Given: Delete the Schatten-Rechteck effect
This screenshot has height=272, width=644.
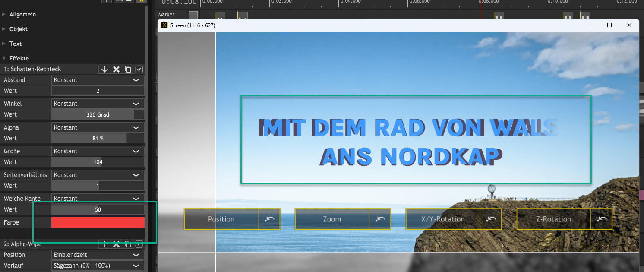Looking at the screenshot, I should click(116, 69).
